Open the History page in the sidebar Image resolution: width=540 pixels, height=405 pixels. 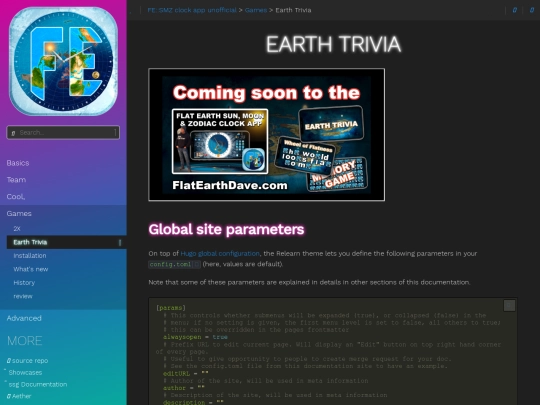point(24,283)
